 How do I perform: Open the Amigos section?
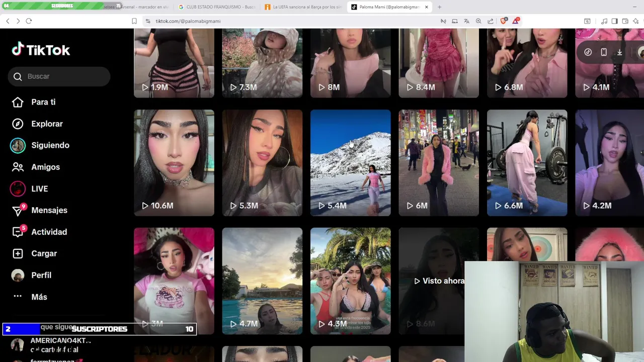tap(36, 167)
